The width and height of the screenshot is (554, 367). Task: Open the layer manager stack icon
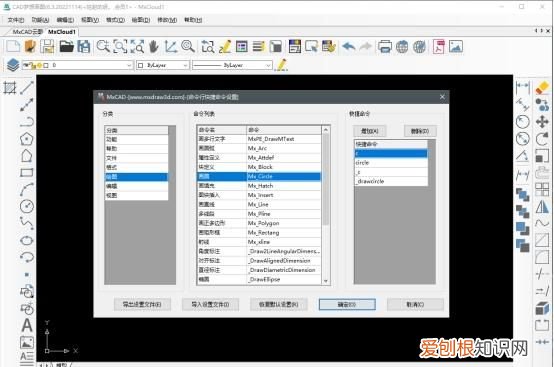point(13,65)
